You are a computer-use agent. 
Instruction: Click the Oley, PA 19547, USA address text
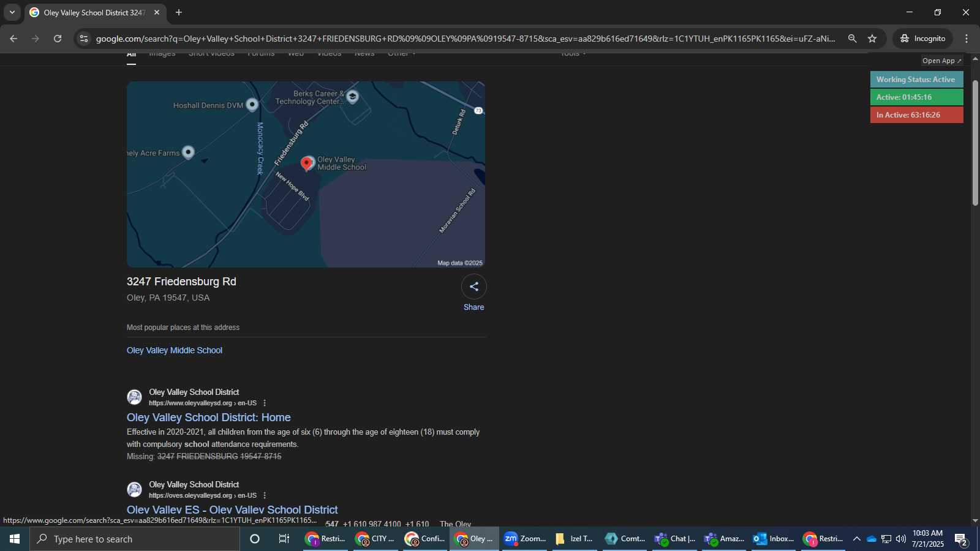(168, 298)
